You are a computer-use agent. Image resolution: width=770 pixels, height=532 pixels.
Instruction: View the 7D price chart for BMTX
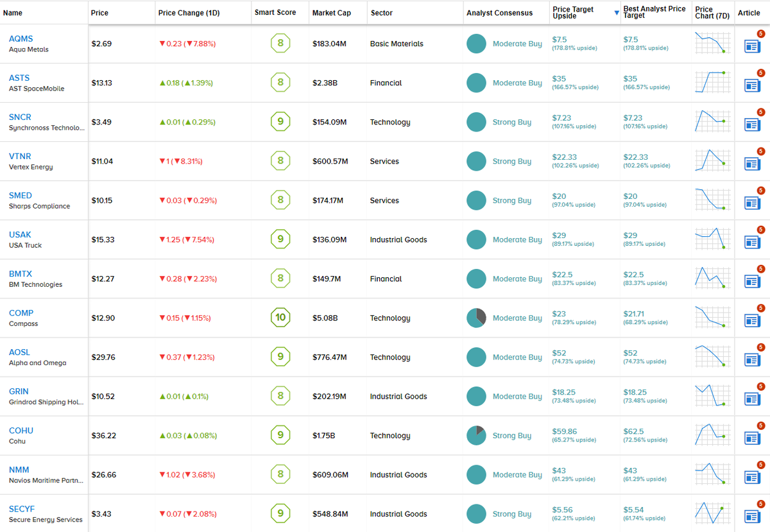pos(712,278)
